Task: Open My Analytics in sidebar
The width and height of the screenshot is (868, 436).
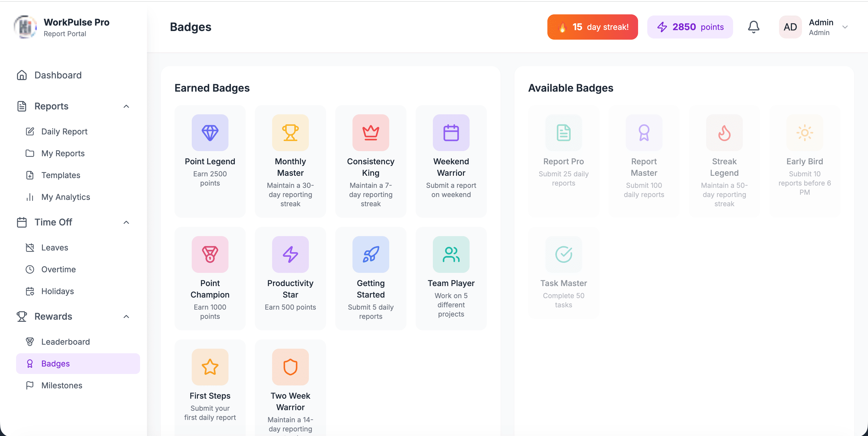Action: [65, 197]
